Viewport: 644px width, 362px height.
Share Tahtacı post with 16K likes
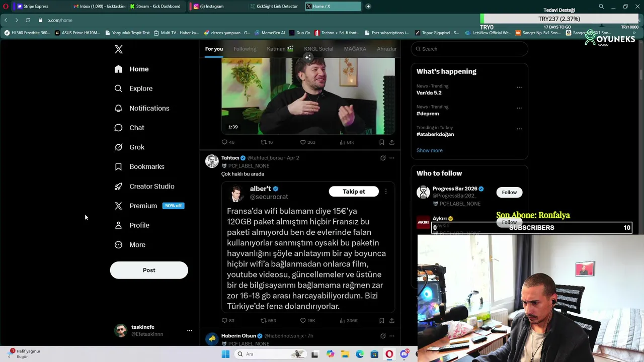(x=391, y=320)
